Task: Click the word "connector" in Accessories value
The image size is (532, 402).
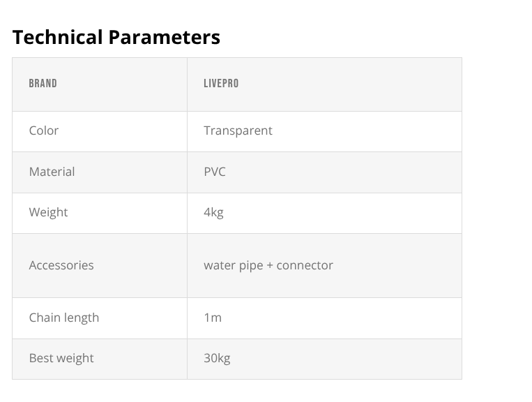Action: 305,265
